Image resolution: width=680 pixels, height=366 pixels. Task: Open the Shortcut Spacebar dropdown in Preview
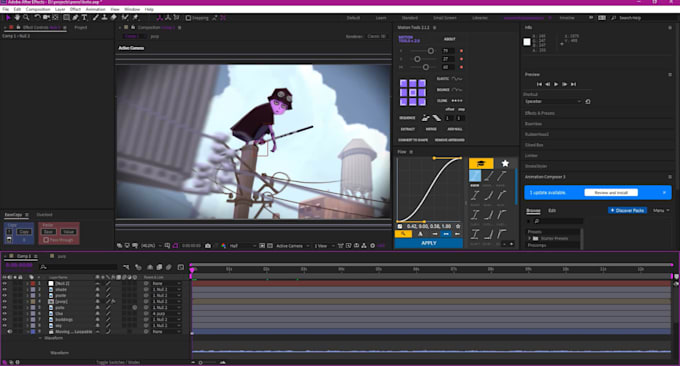pos(552,101)
